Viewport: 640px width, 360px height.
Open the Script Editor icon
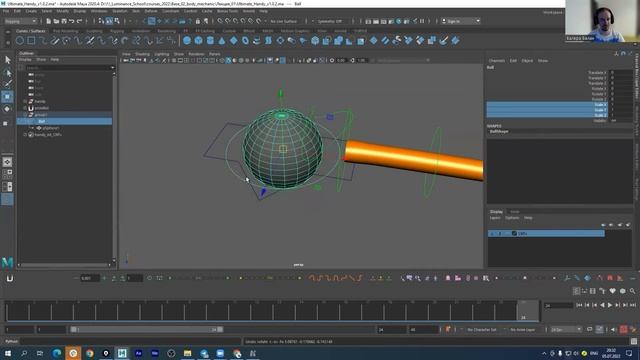(x=633, y=341)
